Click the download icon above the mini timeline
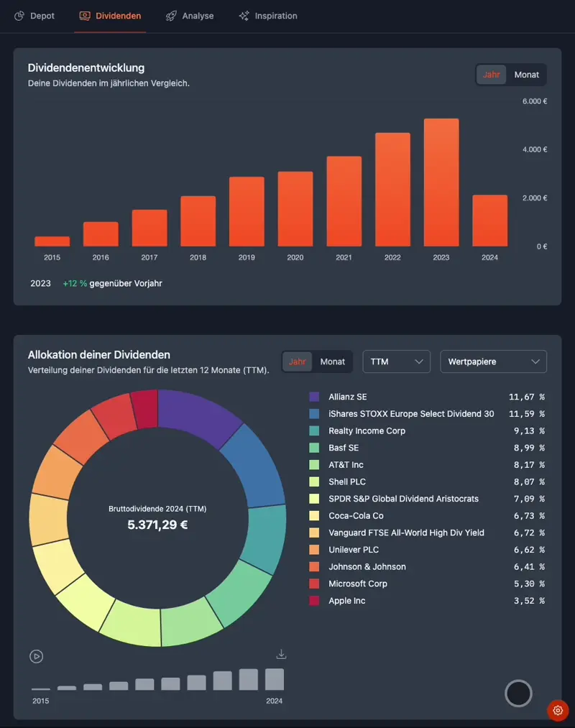Viewport: 575px width, 728px height. pyautogui.click(x=281, y=654)
